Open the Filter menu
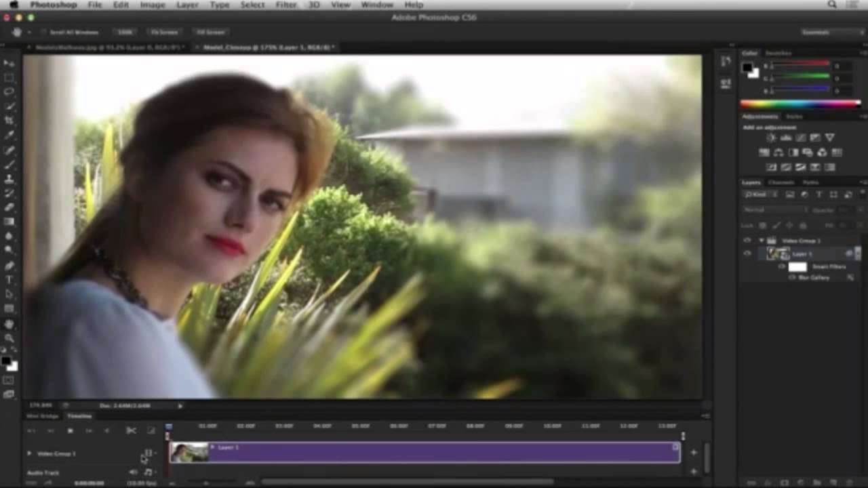Screen dimensions: 868x488 coord(285,5)
